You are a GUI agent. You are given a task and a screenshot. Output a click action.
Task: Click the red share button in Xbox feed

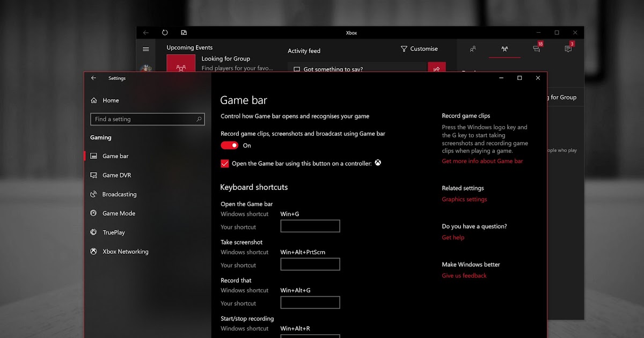(x=436, y=68)
